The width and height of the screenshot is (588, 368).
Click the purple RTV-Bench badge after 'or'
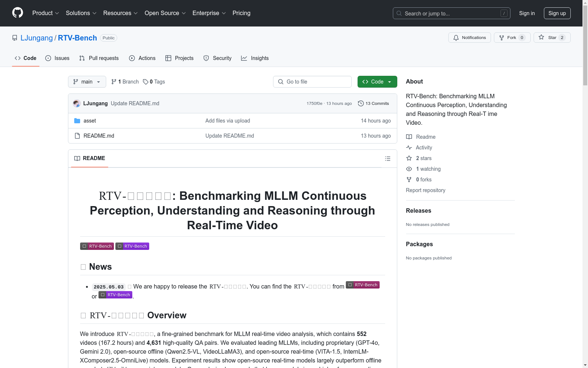pyautogui.click(x=115, y=295)
